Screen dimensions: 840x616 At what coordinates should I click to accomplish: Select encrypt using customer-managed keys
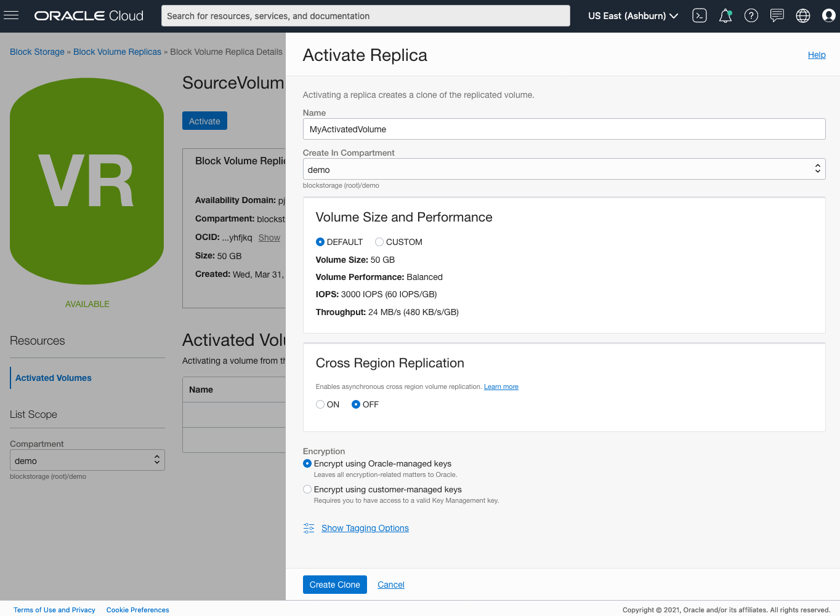pos(307,489)
